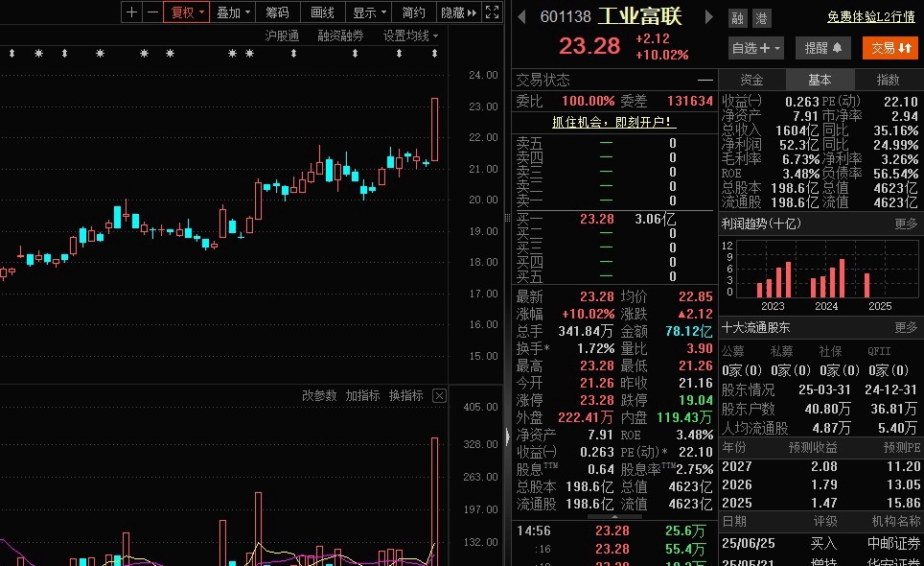Screen dimensions: 924x566
Task: Click 外盘 value 222.41万
Action: (586, 418)
